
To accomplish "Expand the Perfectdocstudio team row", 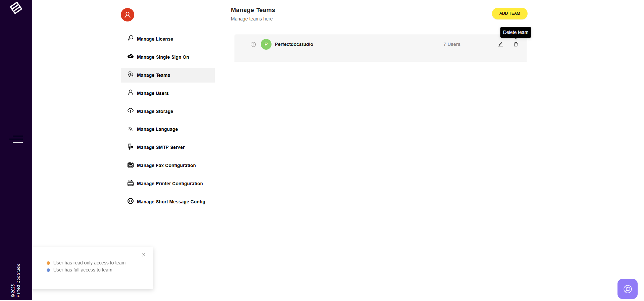I will (293, 45).
